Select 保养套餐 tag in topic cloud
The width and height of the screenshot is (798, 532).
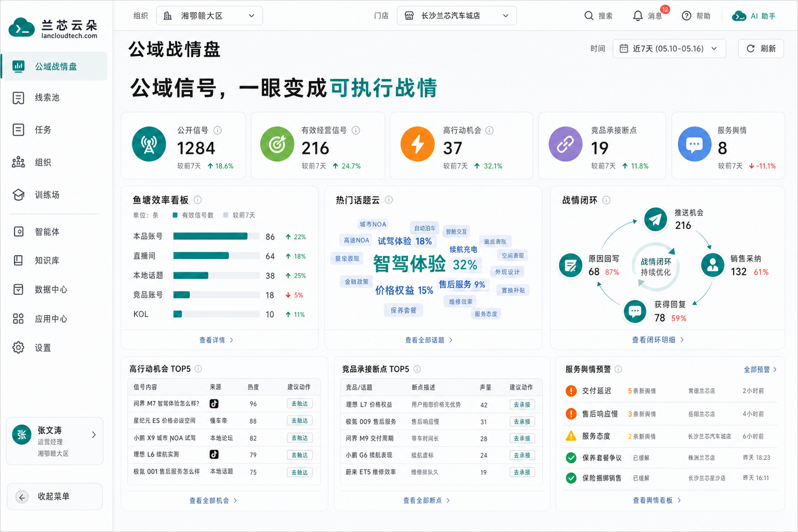point(403,310)
